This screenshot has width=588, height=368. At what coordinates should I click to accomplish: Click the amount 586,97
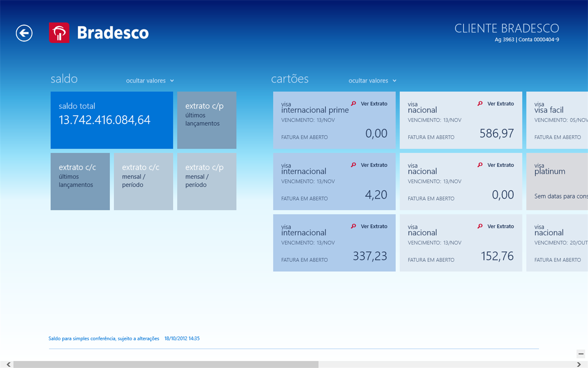497,133
